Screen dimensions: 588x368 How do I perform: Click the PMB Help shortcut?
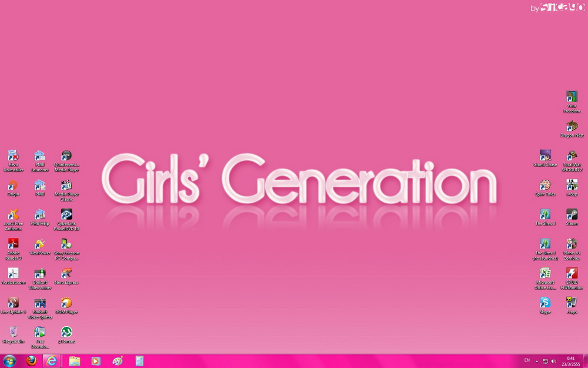point(40,217)
